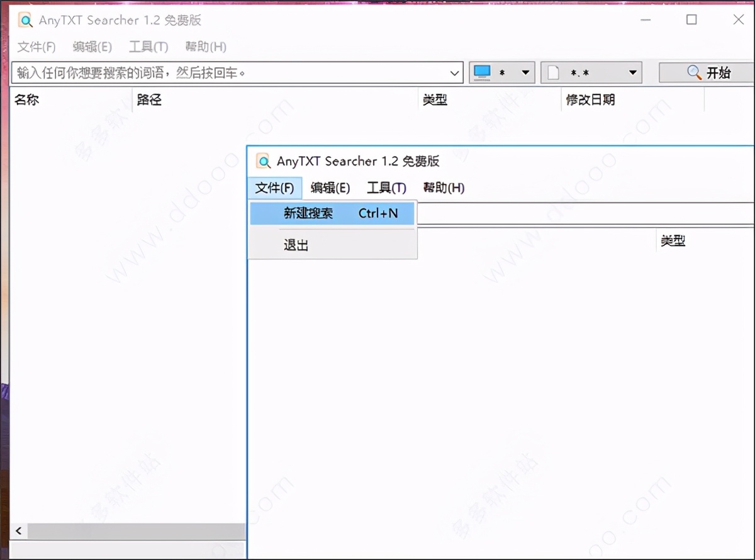Open 编辑(E) menu in the front window
This screenshot has height=560, width=755.
[330, 188]
